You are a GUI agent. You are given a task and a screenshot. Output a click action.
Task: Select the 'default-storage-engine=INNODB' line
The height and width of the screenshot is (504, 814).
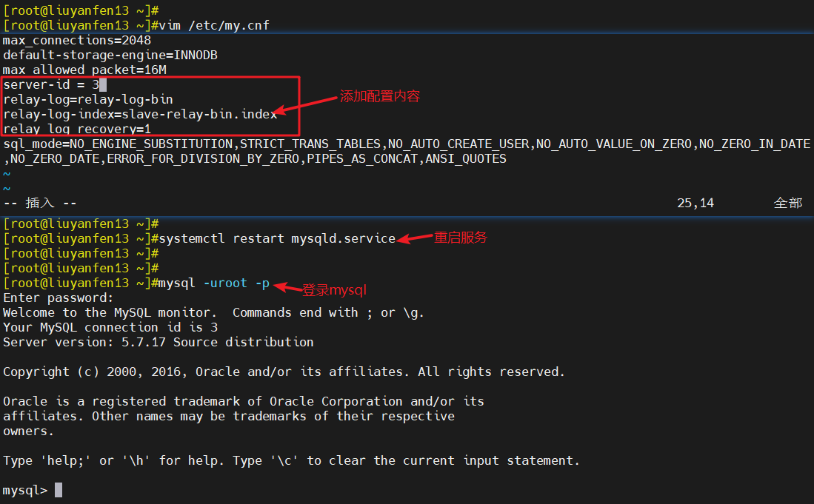[110, 55]
